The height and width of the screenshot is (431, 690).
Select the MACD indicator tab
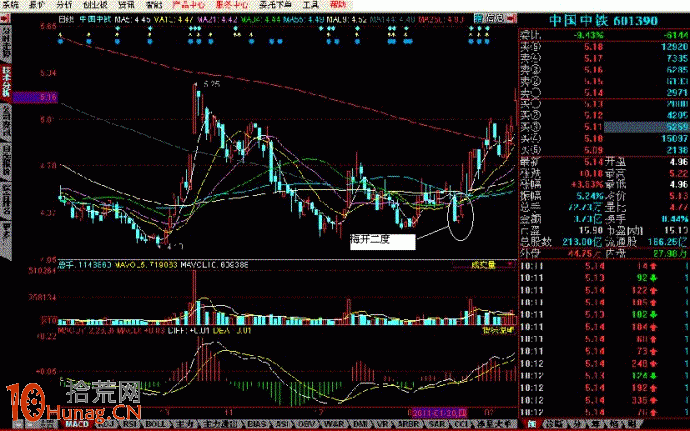point(77,424)
